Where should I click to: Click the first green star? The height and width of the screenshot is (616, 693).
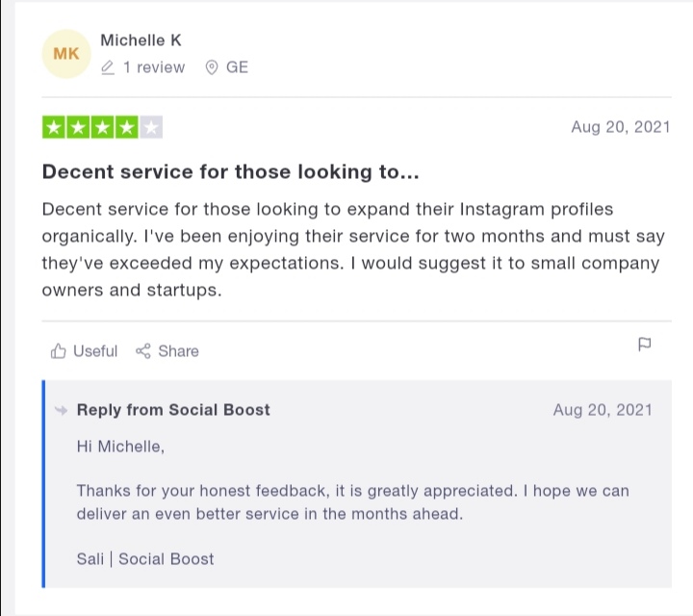click(x=54, y=127)
